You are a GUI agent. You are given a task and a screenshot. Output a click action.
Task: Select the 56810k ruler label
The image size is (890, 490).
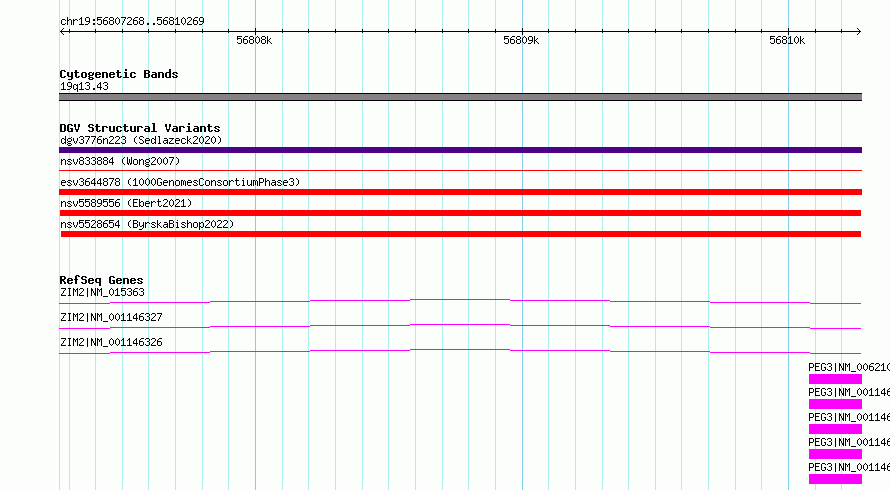click(x=787, y=40)
